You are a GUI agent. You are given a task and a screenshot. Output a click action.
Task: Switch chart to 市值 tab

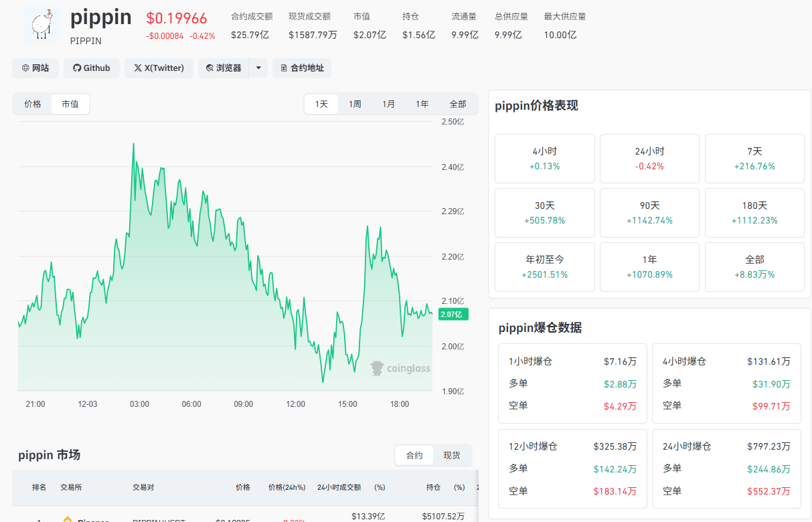pyautogui.click(x=70, y=104)
